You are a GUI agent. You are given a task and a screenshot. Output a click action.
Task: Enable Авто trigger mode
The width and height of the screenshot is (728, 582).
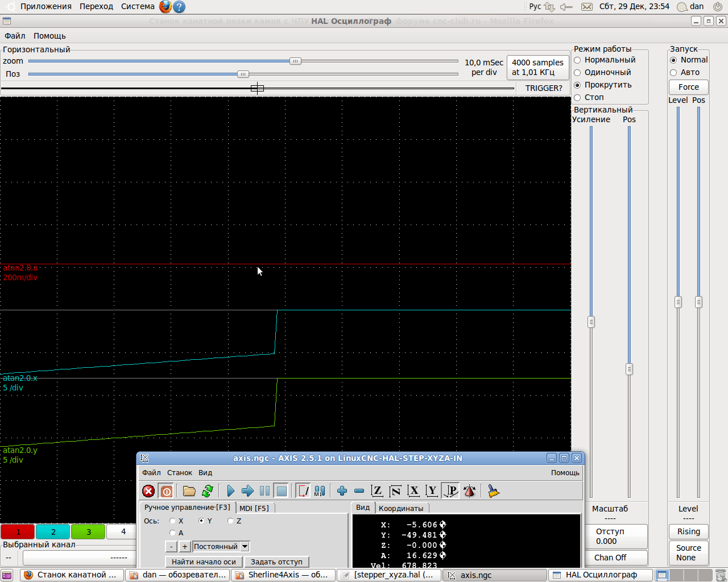pyautogui.click(x=673, y=73)
